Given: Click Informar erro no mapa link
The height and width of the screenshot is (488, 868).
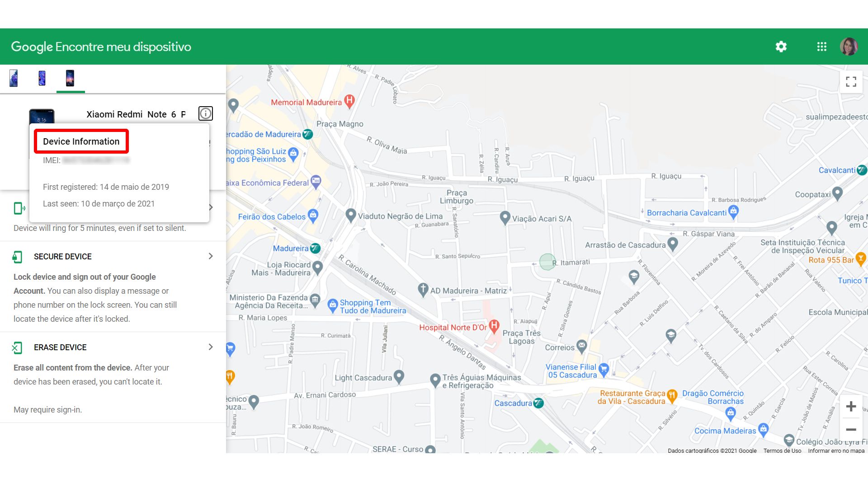Looking at the screenshot, I should (x=836, y=450).
